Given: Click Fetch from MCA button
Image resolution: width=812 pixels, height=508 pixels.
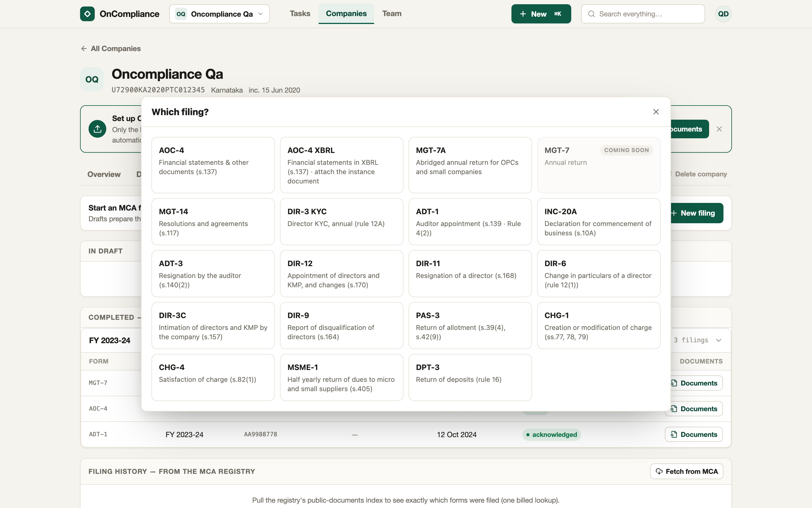Looking at the screenshot, I should pyautogui.click(x=687, y=471).
